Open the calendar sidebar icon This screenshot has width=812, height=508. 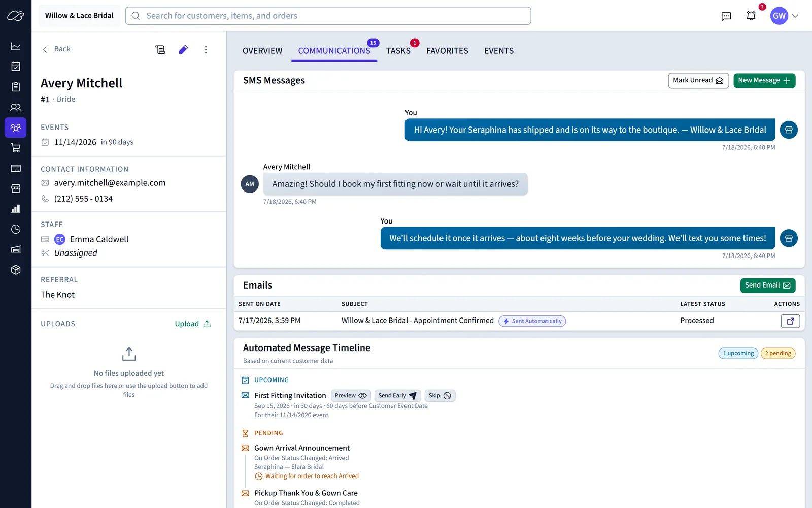point(16,67)
